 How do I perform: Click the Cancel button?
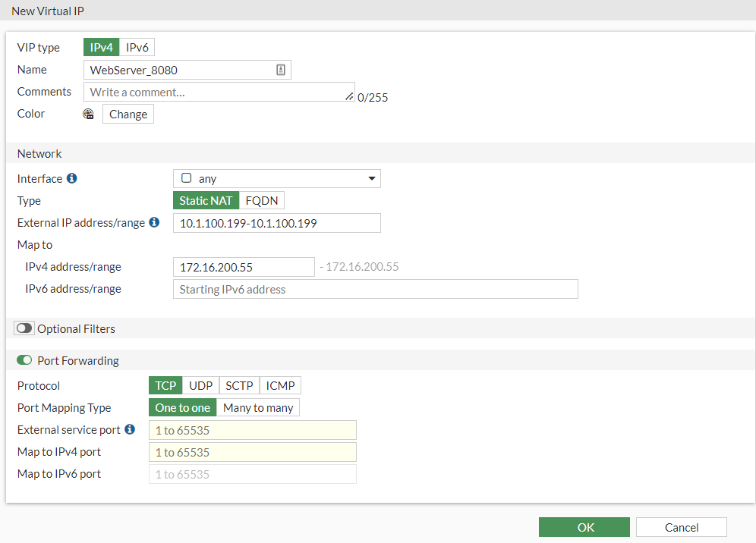[680, 526]
